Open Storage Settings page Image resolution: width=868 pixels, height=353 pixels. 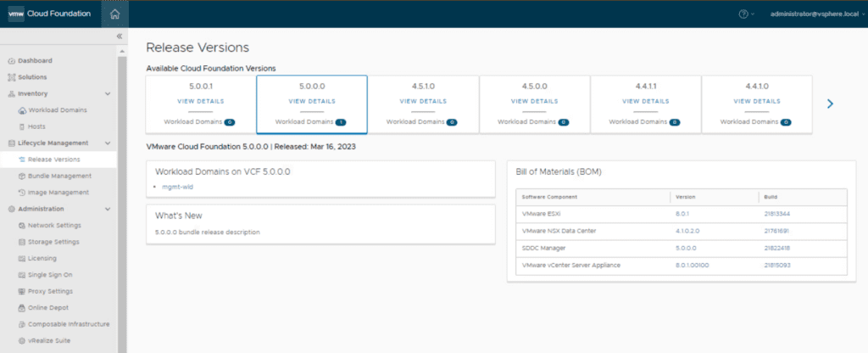click(53, 242)
